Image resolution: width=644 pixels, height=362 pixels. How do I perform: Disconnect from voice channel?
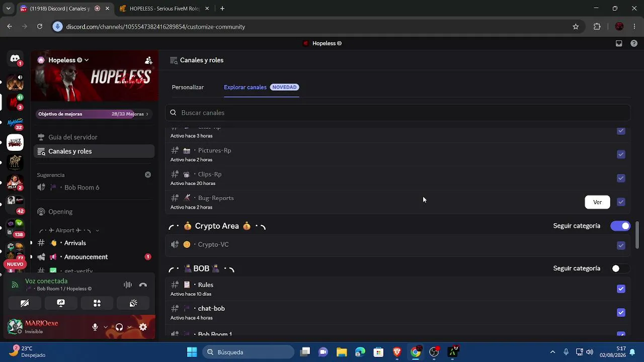(x=143, y=285)
